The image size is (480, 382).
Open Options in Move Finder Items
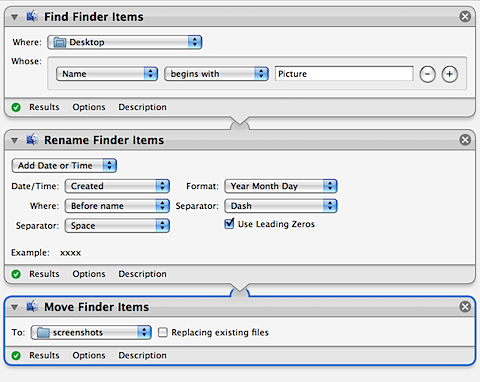[x=89, y=355]
